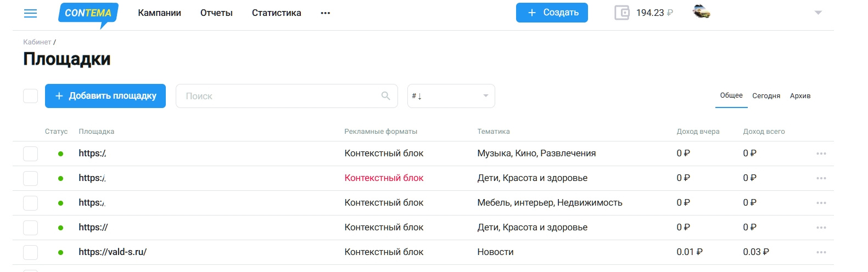Image resolution: width=868 pixels, height=272 pixels.
Task: Click the user avatar picture
Action: pyautogui.click(x=701, y=12)
